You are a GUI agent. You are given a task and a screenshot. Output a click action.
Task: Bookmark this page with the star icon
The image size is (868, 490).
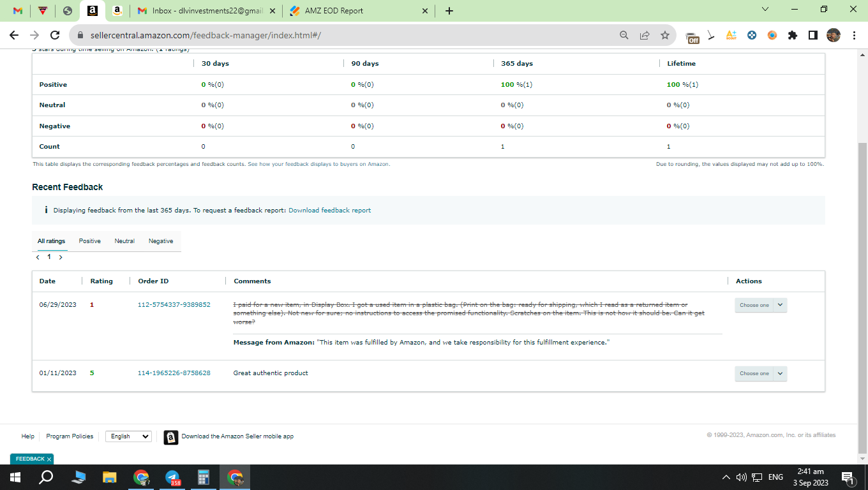[x=665, y=35]
